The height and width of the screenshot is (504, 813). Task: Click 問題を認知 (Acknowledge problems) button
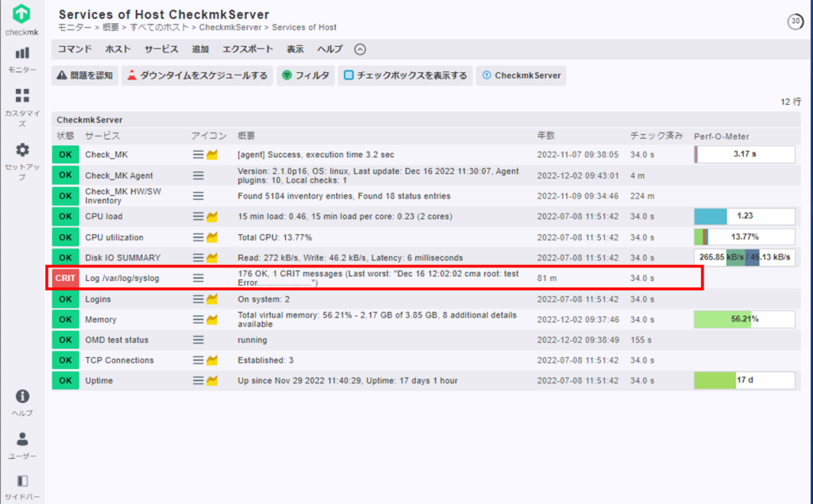[x=85, y=75]
